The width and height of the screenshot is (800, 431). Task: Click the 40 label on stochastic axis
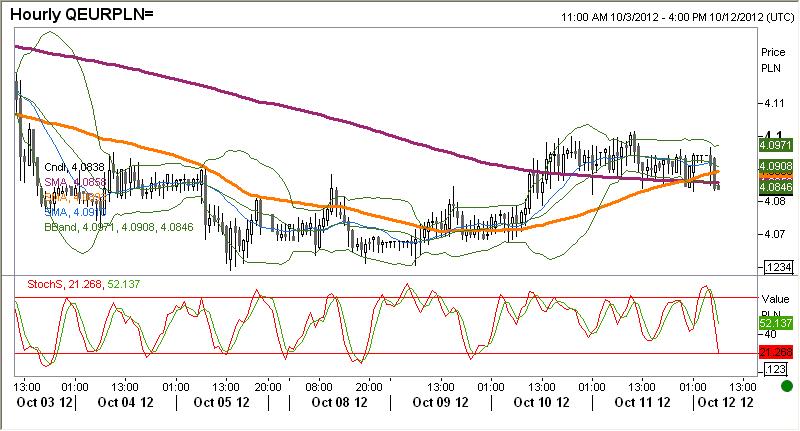point(770,334)
